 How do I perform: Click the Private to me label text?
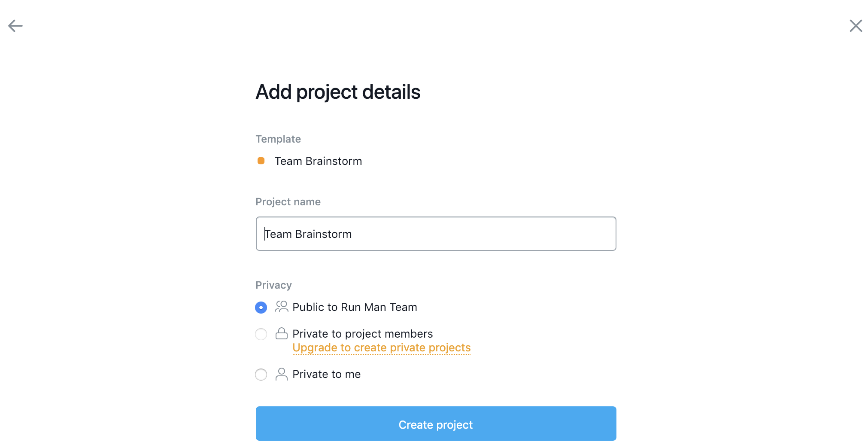coord(327,374)
